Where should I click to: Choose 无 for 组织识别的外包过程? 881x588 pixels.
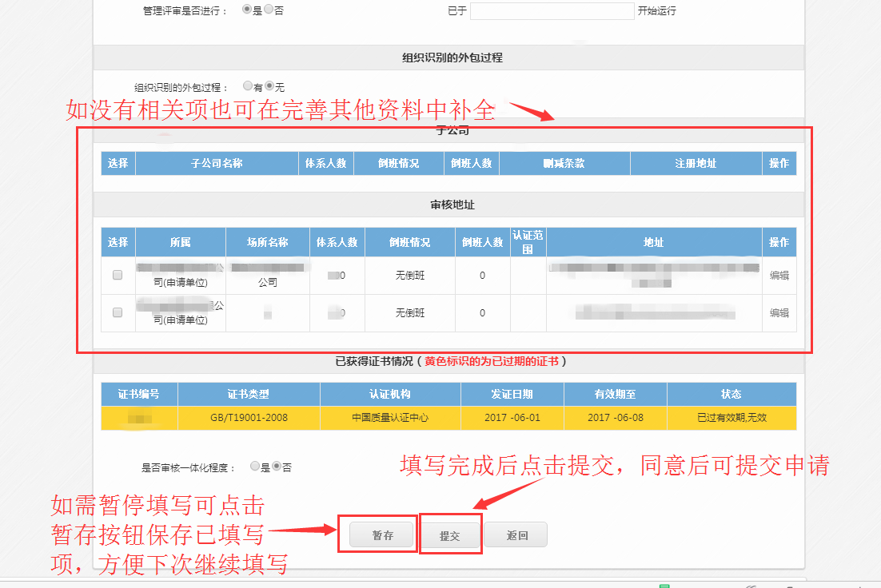point(269,86)
